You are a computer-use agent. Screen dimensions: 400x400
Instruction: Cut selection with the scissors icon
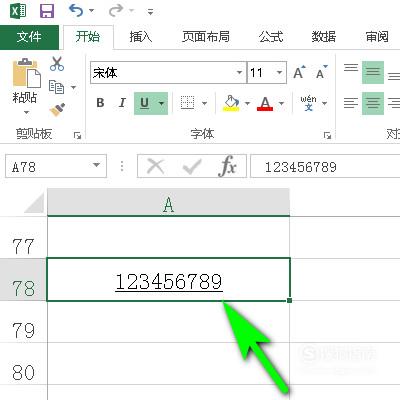(x=57, y=64)
